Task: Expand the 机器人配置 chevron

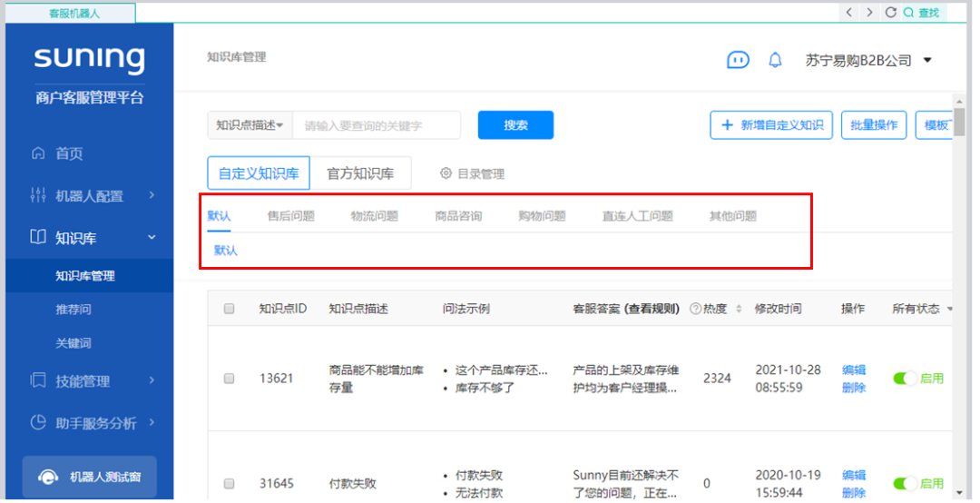Action: 152,195
